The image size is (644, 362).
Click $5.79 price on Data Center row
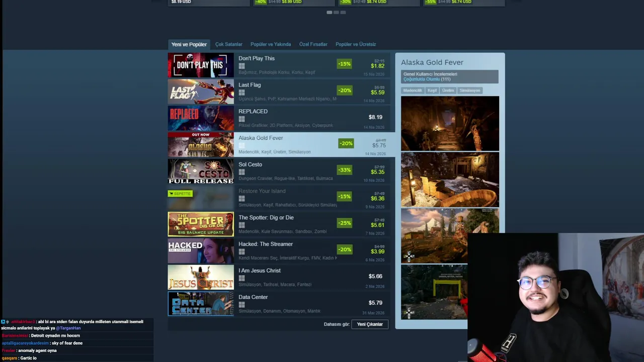click(x=375, y=303)
